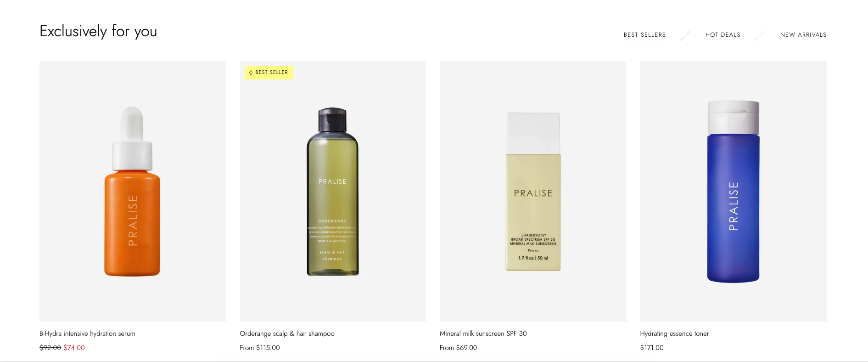The width and height of the screenshot is (868, 362).
Task: Open the orange B-Hydra serum product image
Action: [x=133, y=191]
